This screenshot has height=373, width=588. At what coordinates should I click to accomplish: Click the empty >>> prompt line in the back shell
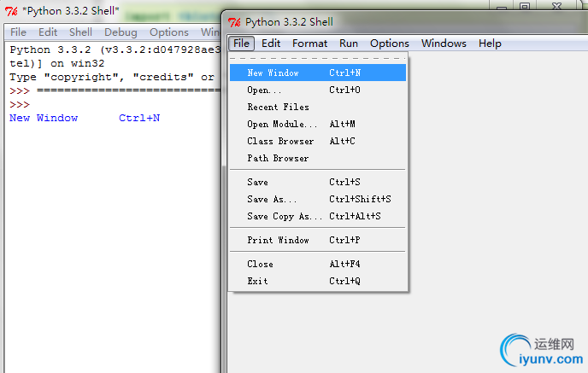[x=20, y=104]
